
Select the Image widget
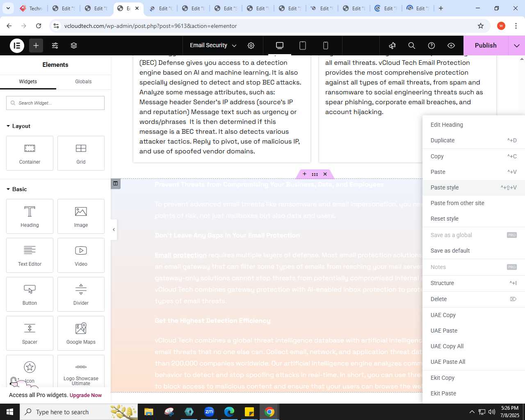point(81,216)
